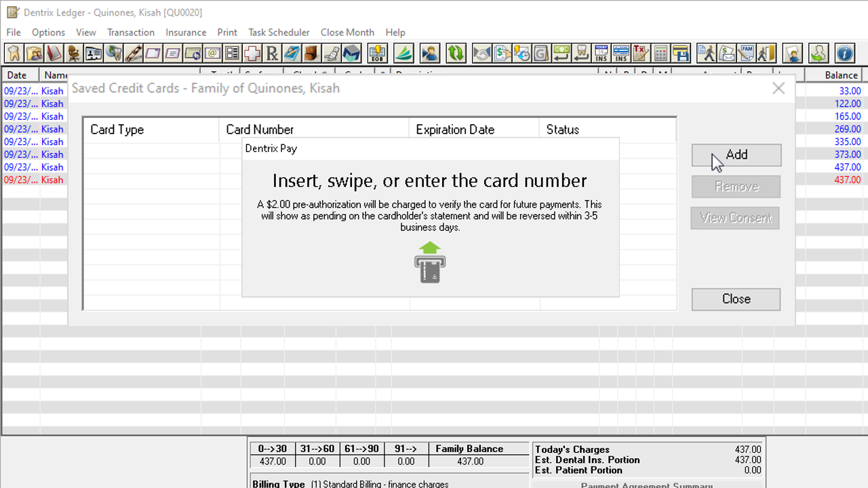Click the Tx treatment plan icon
Image resolution: width=868 pixels, height=488 pixels.
coord(640,53)
